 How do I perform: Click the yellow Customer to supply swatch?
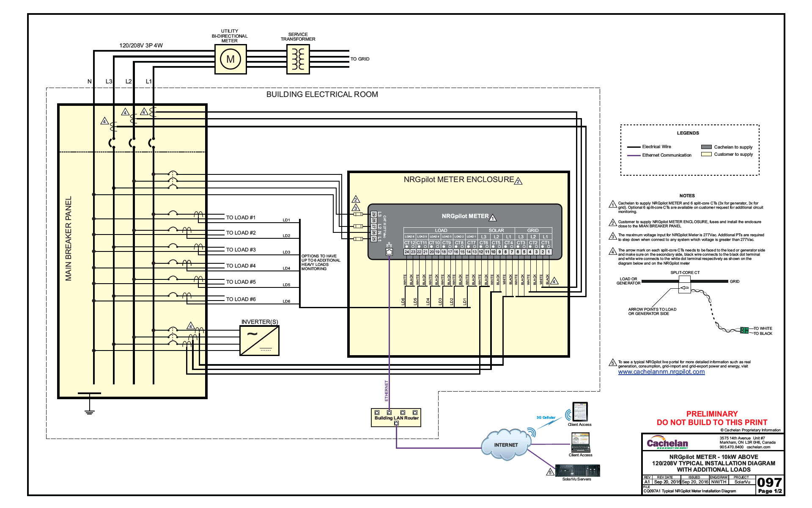pyautogui.click(x=706, y=154)
